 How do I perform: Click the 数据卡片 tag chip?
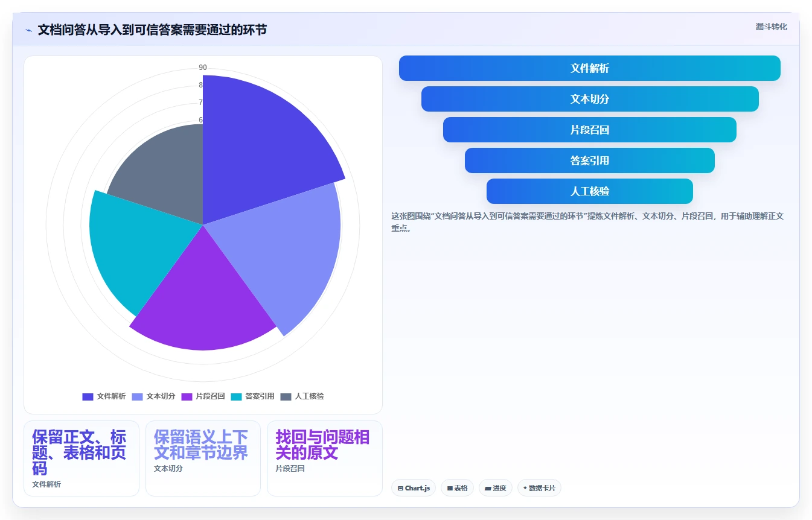tap(539, 488)
